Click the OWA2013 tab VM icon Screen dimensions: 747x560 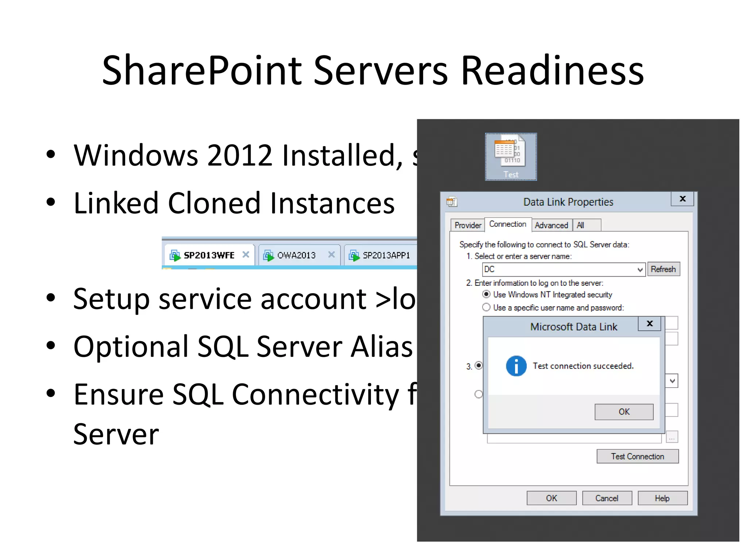(268, 255)
